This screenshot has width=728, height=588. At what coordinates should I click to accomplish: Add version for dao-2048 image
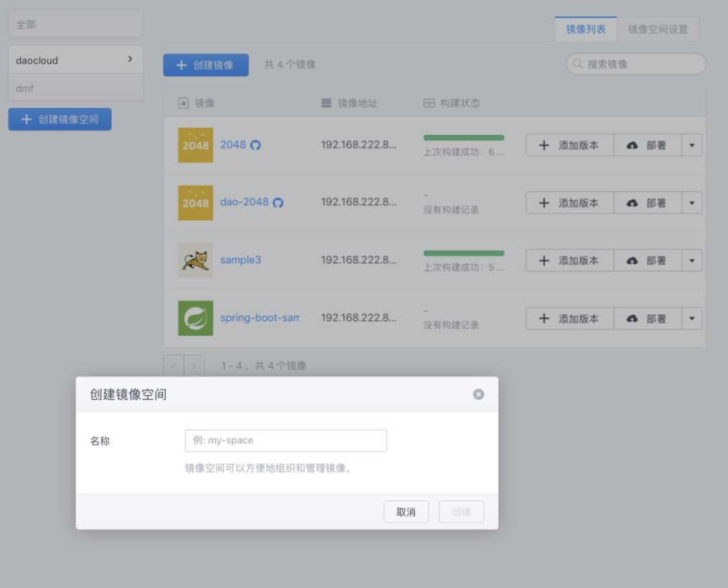(570, 203)
